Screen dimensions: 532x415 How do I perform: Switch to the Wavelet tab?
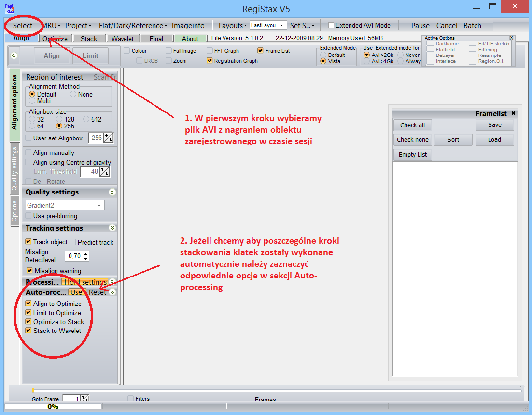(x=123, y=39)
